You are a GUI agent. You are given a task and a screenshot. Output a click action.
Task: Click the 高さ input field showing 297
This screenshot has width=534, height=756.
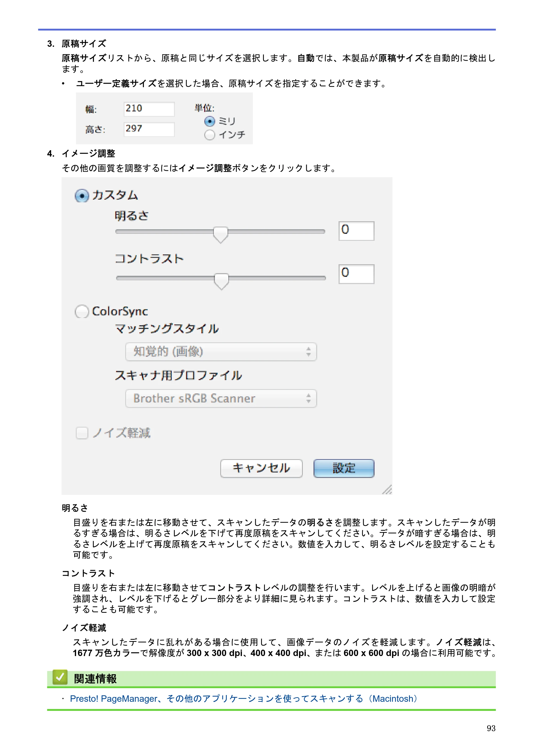pos(149,129)
